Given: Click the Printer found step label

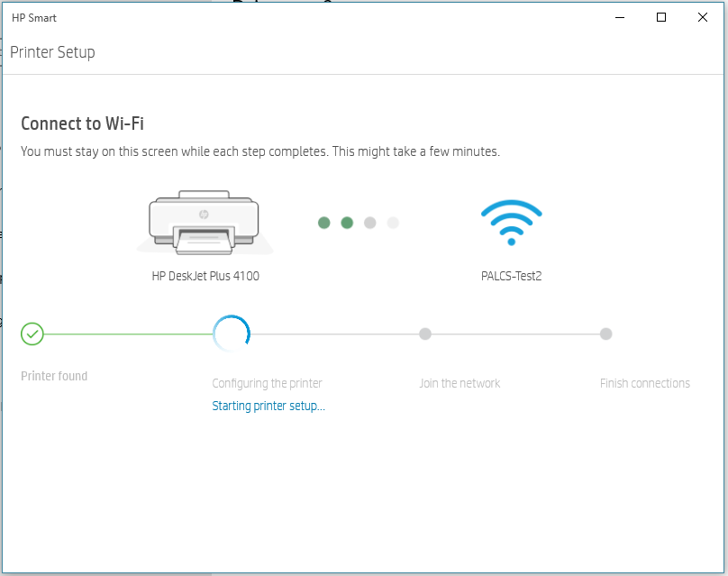Looking at the screenshot, I should pos(54,376).
